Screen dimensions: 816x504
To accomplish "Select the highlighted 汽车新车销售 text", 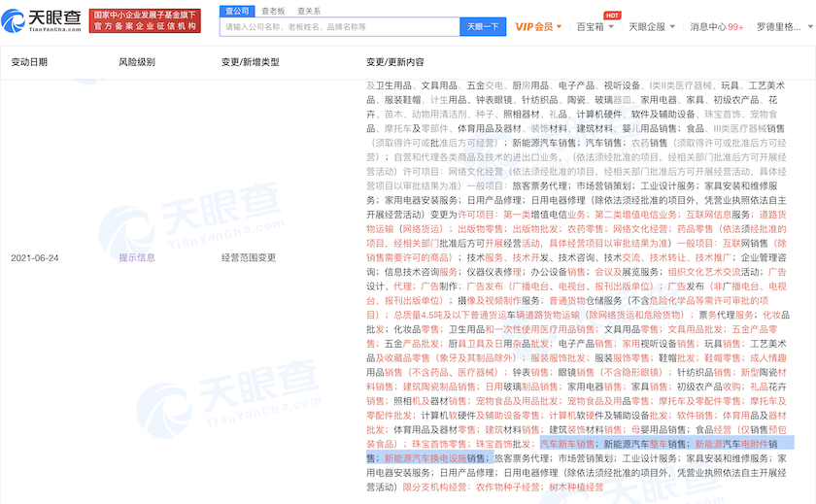I will point(567,444).
